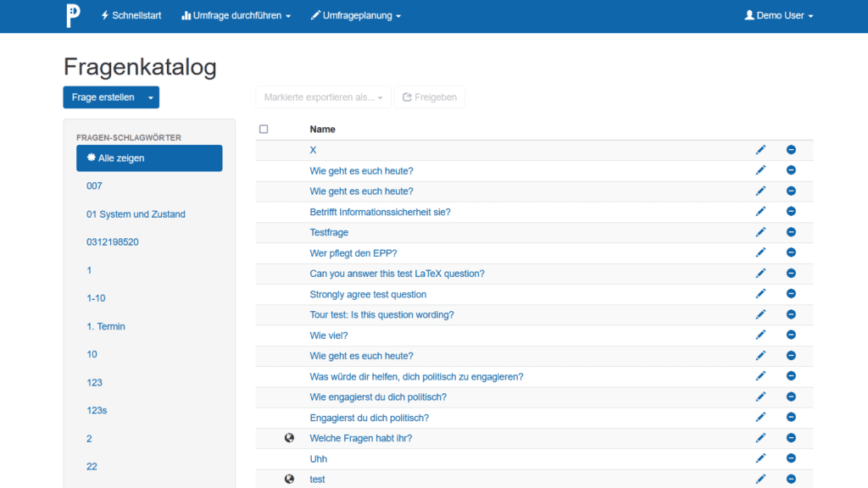Edit "Wer pflegt den EPP?" via pencil icon
This screenshot has width=868, height=488.
(760, 252)
